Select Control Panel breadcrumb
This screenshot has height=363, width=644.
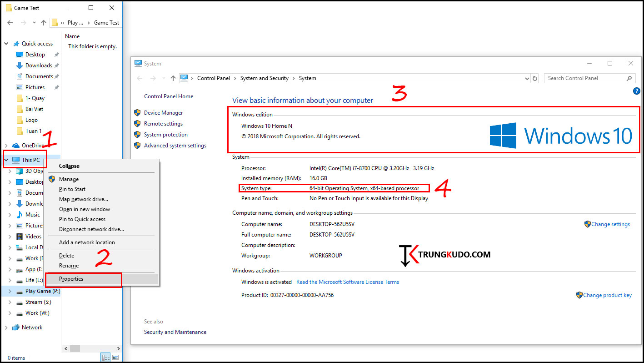coord(214,78)
